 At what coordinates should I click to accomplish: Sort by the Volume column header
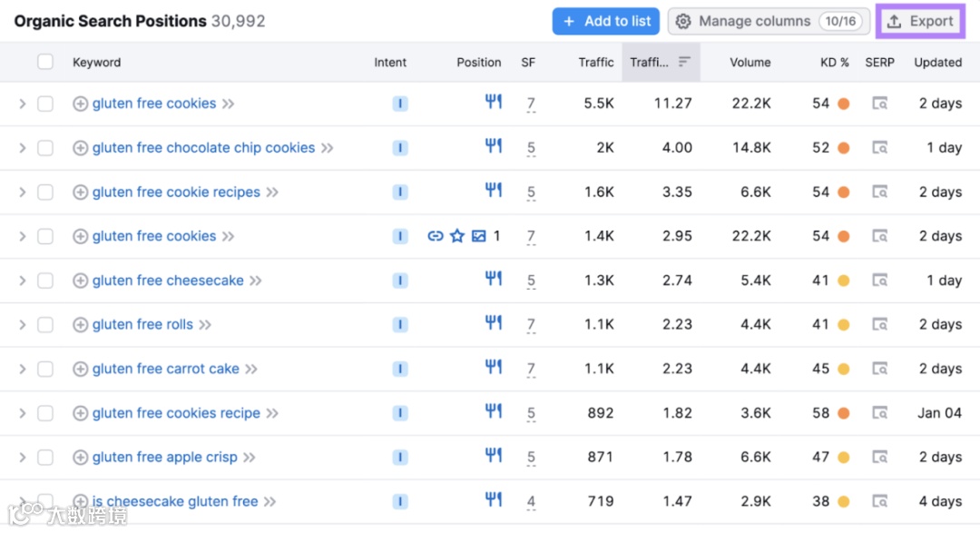[x=750, y=62]
